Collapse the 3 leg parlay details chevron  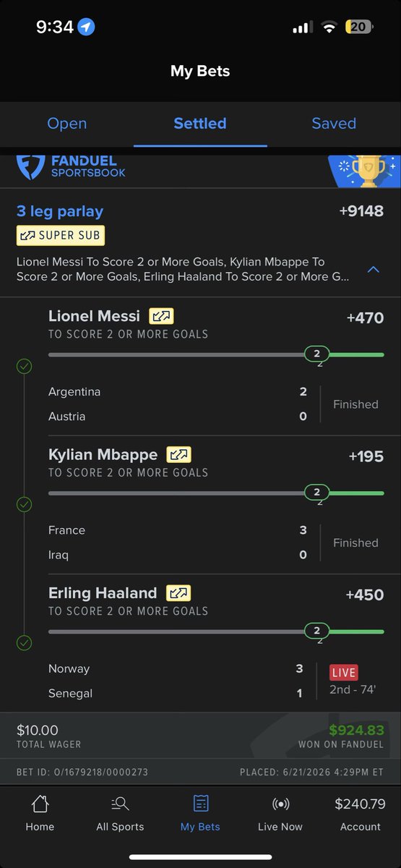coord(374,270)
